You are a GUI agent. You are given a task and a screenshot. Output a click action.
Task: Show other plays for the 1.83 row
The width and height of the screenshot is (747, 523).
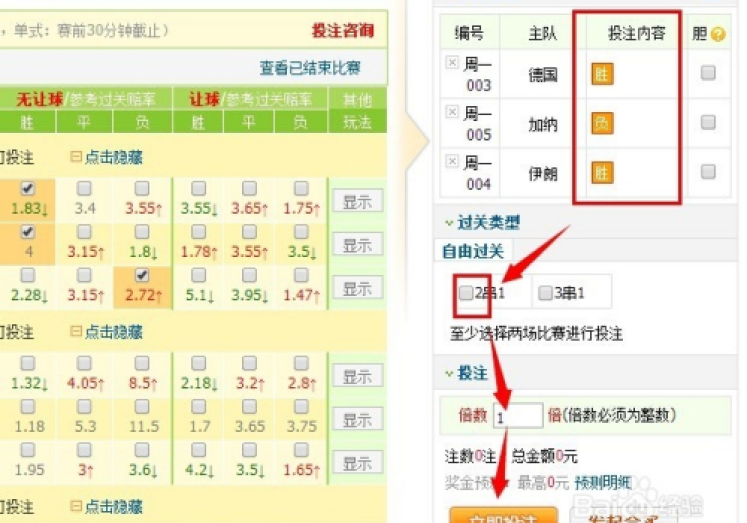coord(357,202)
